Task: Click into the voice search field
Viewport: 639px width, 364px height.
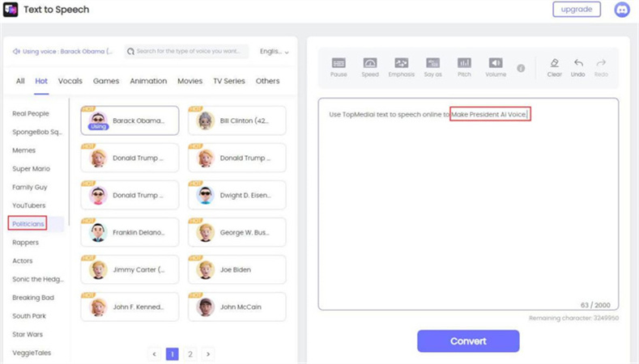Action: [x=186, y=51]
